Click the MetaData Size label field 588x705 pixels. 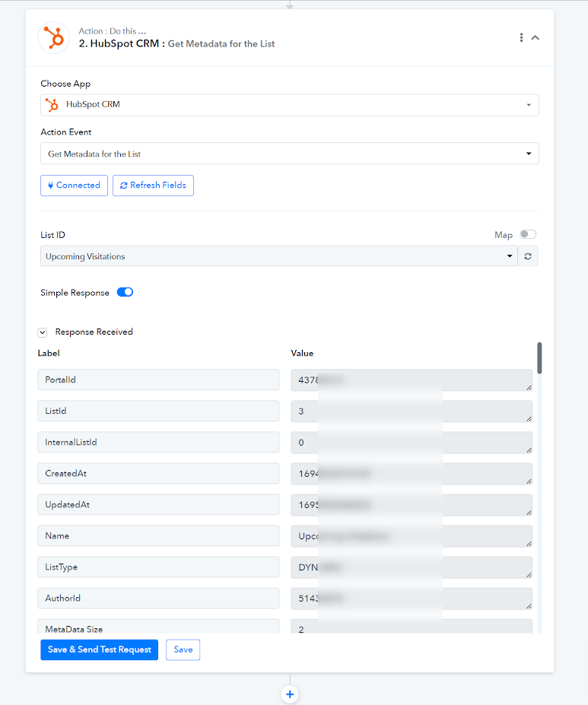coord(158,627)
